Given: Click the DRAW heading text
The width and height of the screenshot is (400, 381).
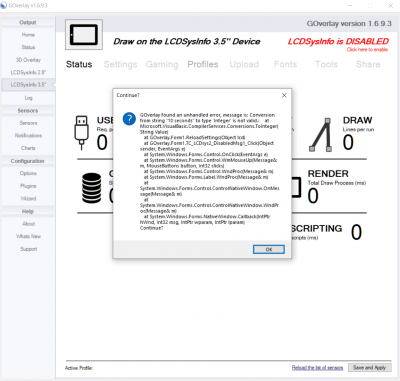Looking at the screenshot, I should coord(357,120).
